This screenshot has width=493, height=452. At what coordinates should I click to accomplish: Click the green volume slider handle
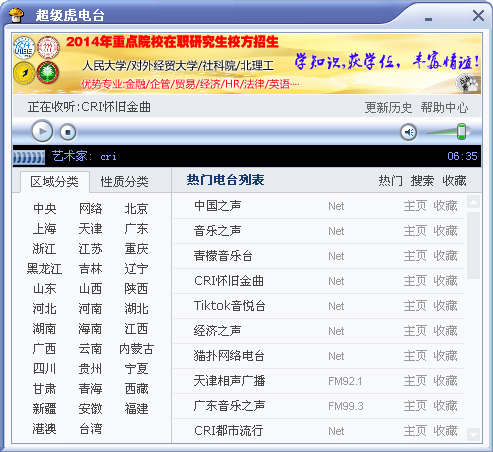(x=462, y=132)
